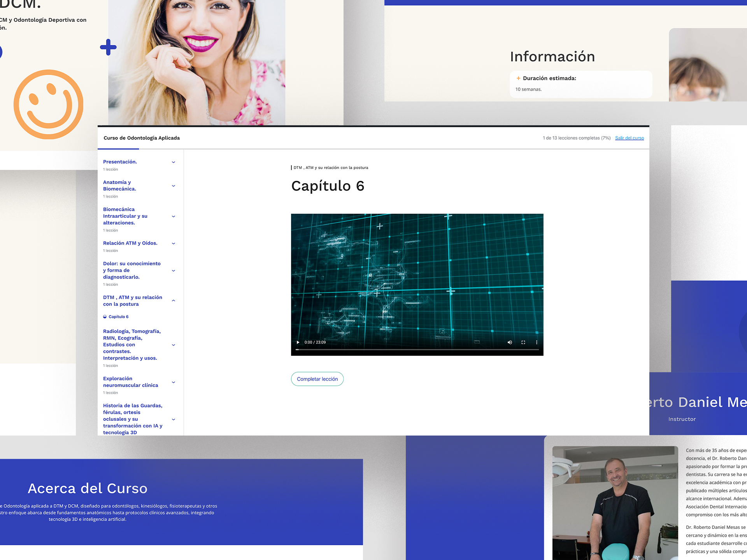Click Completar lección button
This screenshot has height=560, width=747.
317,379
